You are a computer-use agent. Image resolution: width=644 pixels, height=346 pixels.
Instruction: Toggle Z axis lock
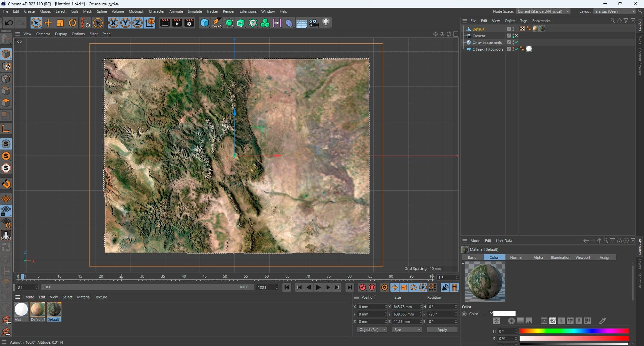(138, 23)
